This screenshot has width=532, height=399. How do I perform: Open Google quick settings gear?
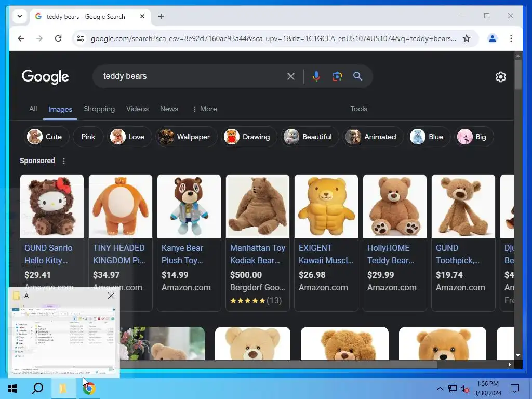click(x=500, y=77)
